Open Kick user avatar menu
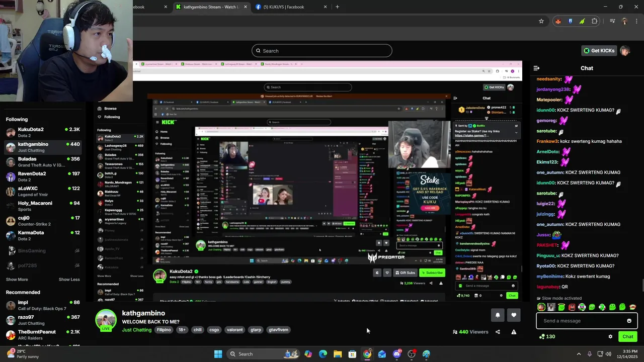The image size is (644, 362). [625, 51]
